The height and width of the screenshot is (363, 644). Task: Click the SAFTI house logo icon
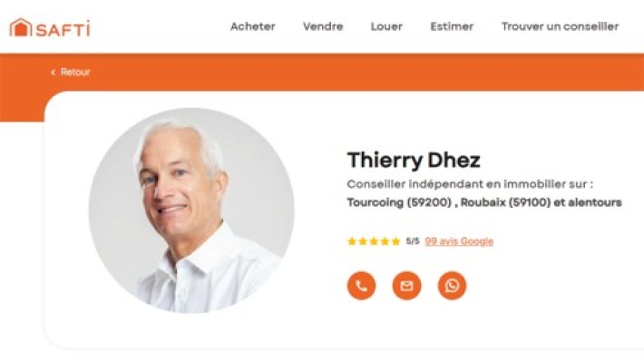(21, 27)
